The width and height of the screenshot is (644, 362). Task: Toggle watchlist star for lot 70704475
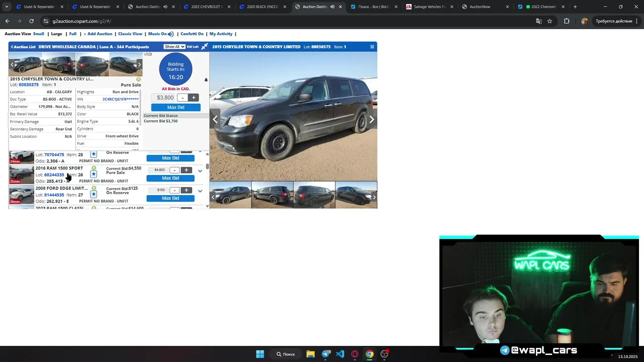(94, 154)
